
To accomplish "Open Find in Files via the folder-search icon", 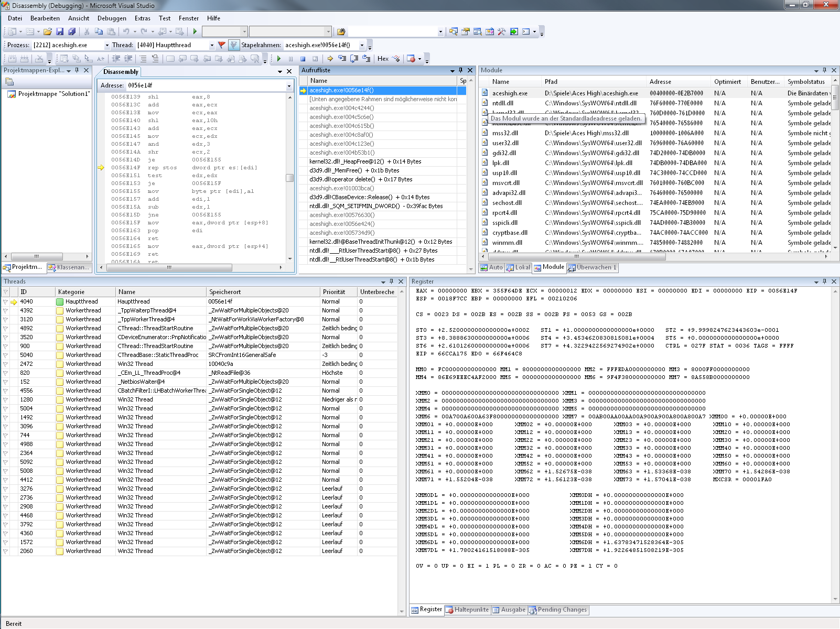I will click(x=341, y=31).
